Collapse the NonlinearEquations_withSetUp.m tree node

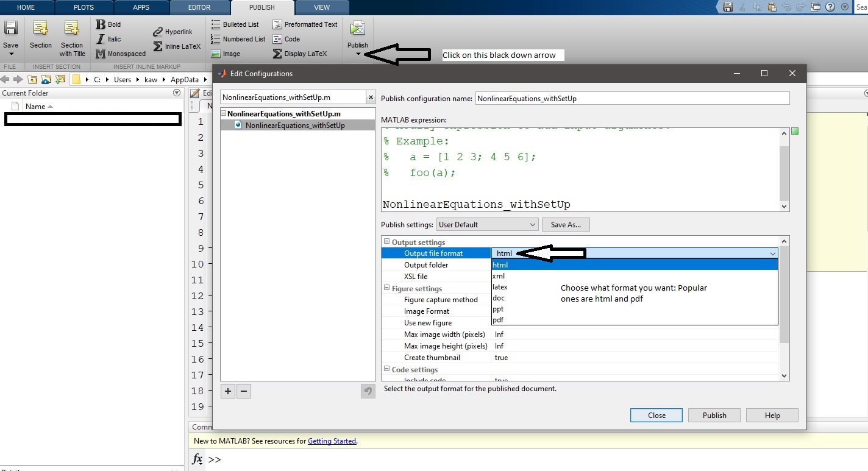click(x=224, y=114)
